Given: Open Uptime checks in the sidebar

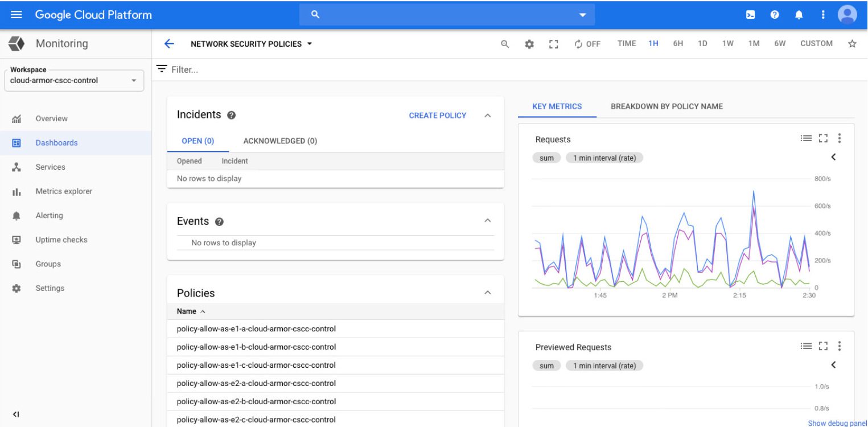Looking at the screenshot, I should (61, 240).
